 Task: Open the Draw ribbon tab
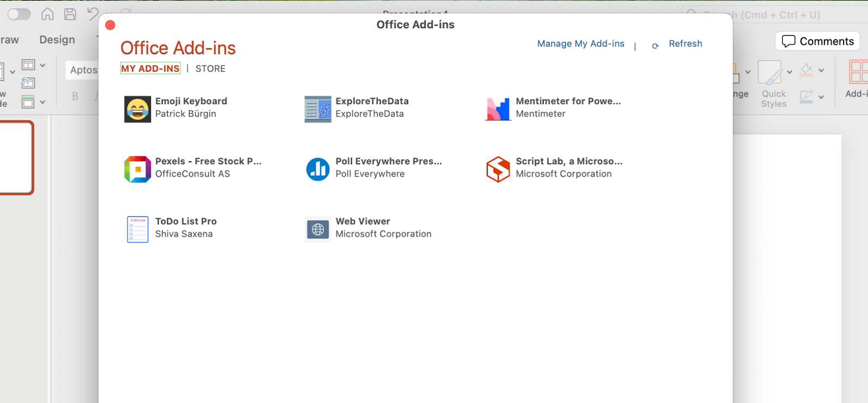(9, 40)
